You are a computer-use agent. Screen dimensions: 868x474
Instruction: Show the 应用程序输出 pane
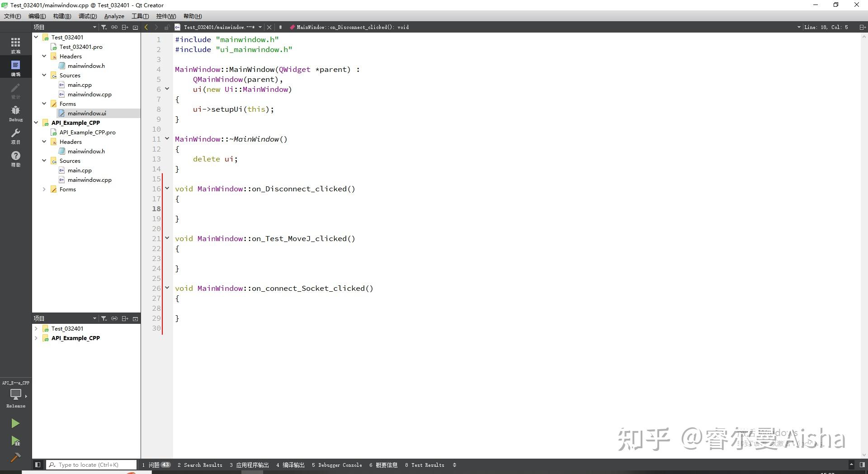tap(249, 465)
